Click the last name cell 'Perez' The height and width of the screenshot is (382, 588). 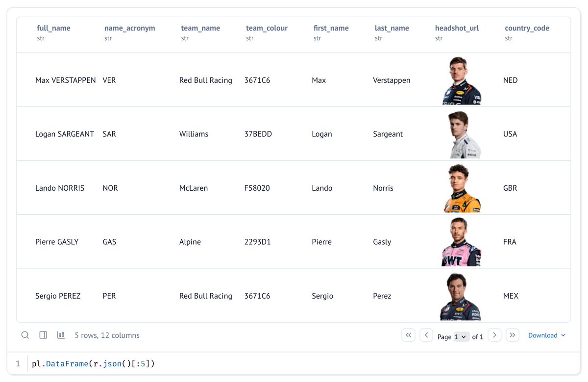pos(382,296)
